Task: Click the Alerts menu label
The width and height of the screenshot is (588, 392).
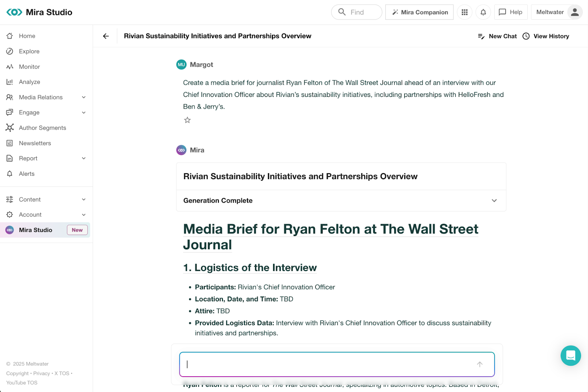Action: [x=27, y=174]
